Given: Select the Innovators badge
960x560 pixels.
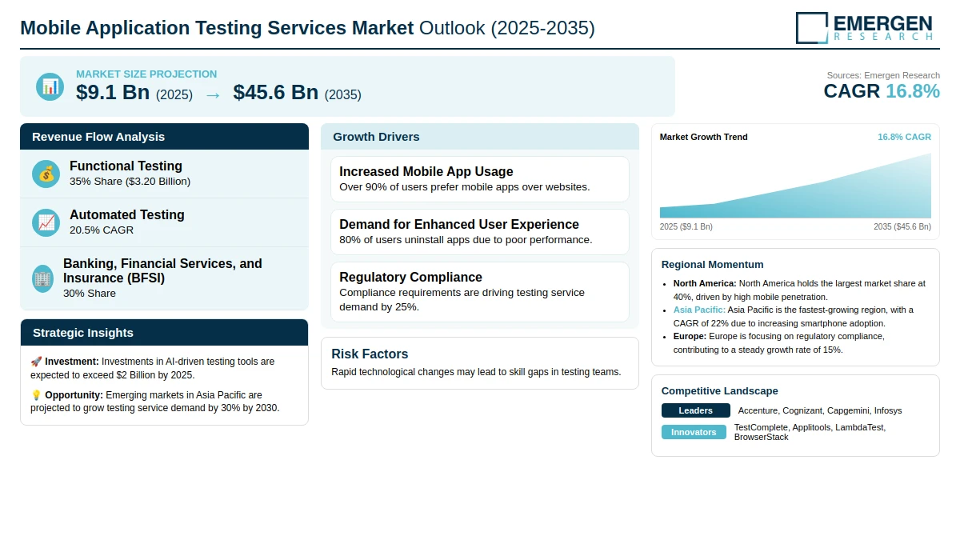Looking at the screenshot, I should point(694,432).
